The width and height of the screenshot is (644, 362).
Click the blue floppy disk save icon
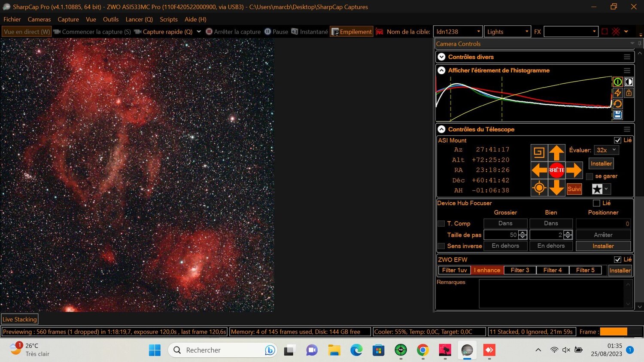[617, 115]
